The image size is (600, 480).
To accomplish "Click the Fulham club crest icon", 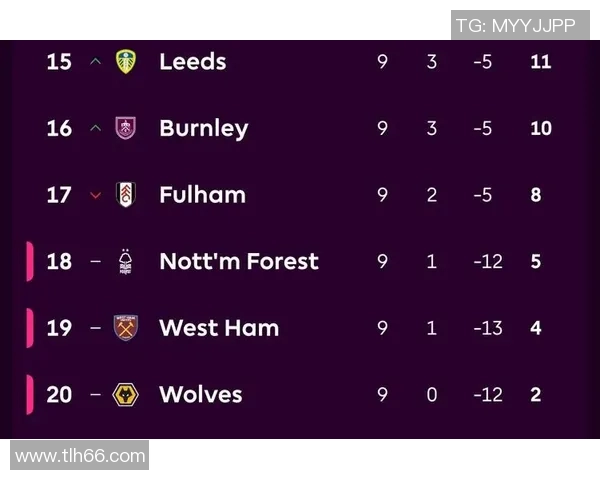I will pyautogui.click(x=125, y=194).
